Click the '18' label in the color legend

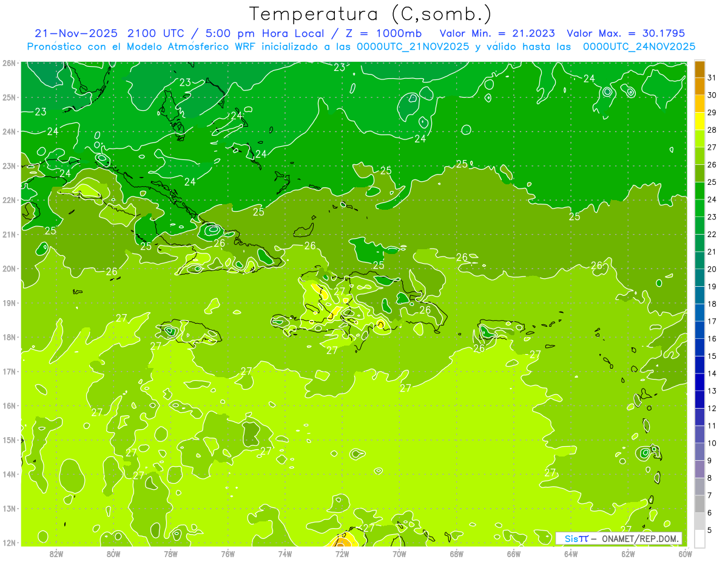point(712,304)
